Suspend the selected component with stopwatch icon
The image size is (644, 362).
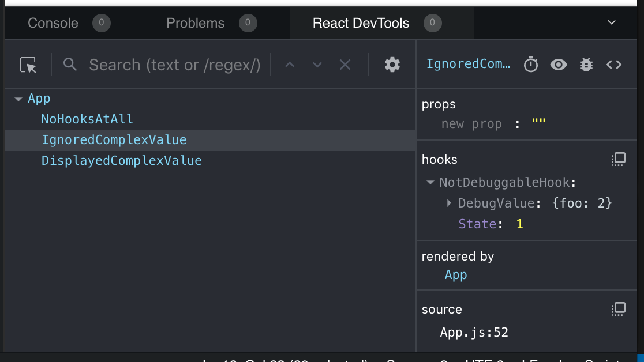[531, 64]
